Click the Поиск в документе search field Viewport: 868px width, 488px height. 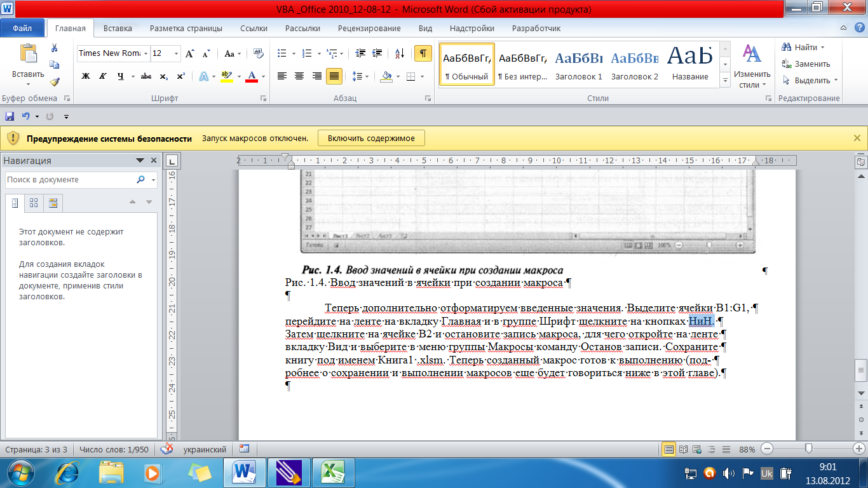click(x=70, y=180)
